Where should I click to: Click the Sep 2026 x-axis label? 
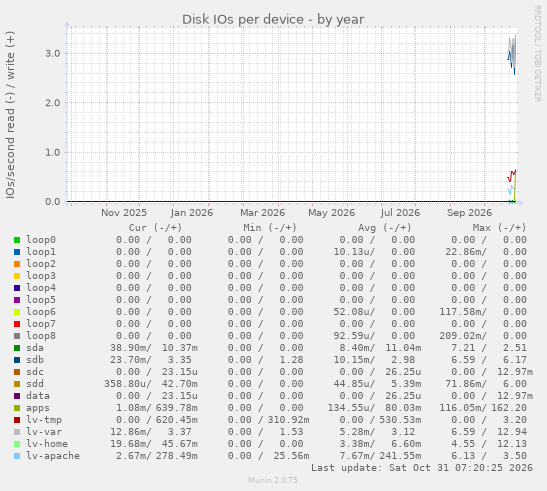470,213
